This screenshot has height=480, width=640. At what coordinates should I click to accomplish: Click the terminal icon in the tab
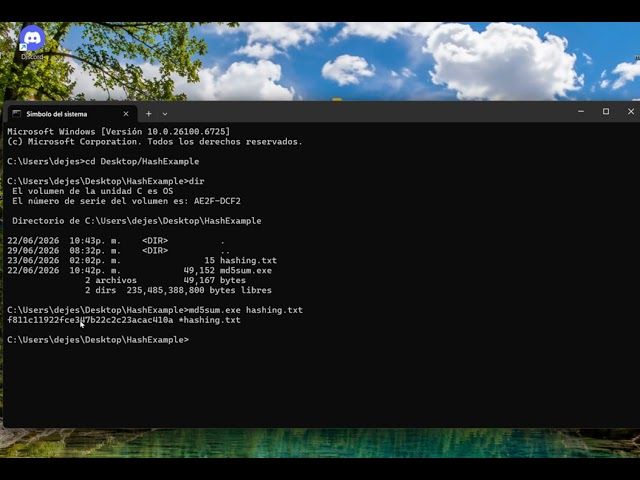[x=16, y=114]
